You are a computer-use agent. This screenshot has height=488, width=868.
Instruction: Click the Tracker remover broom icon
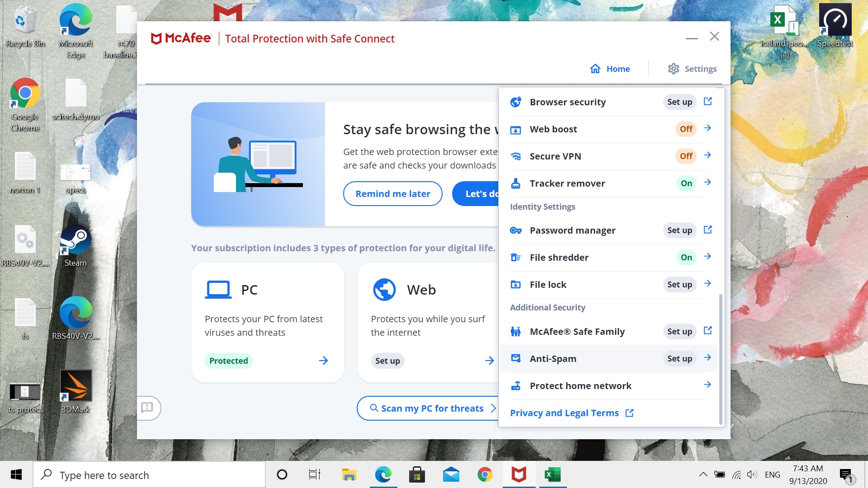[515, 183]
